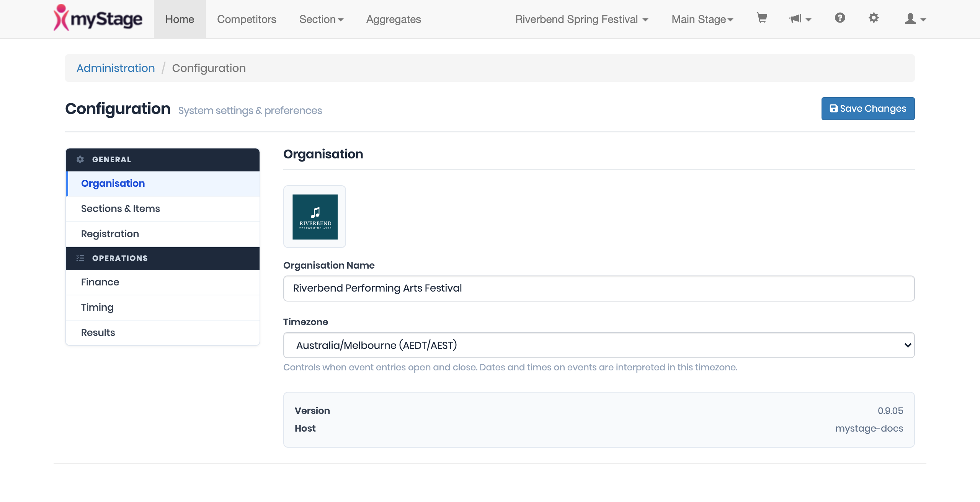Click the Riverbend Performing Arts logo thumbnail
980x502 pixels.
click(x=315, y=217)
